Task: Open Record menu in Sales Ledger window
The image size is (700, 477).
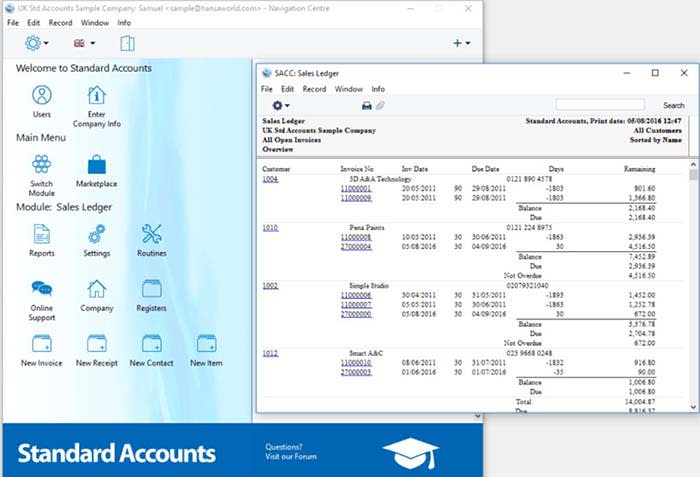Action: (314, 89)
